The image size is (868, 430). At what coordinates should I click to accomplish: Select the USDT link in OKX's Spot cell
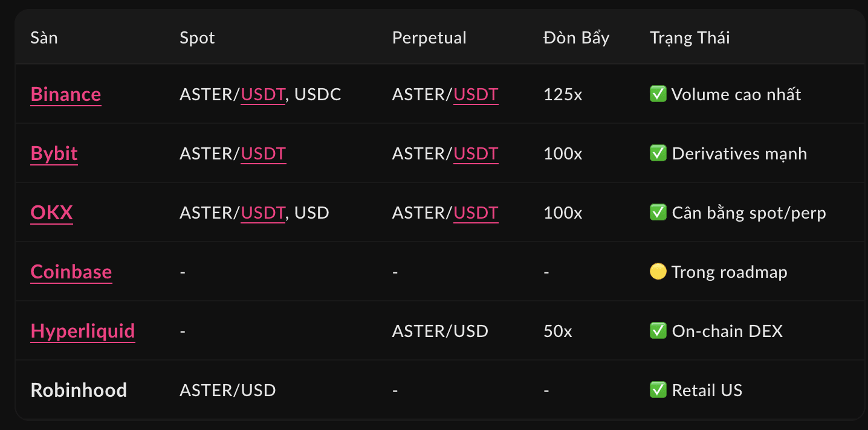pyautogui.click(x=263, y=213)
